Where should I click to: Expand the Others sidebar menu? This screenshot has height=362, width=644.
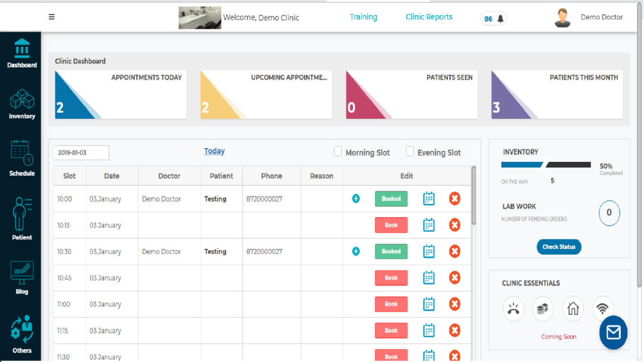tap(22, 335)
